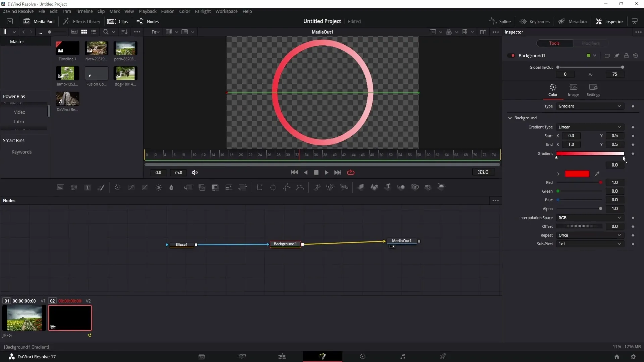644x362 pixels.
Task: Jump to last frame
Action: [338, 172]
